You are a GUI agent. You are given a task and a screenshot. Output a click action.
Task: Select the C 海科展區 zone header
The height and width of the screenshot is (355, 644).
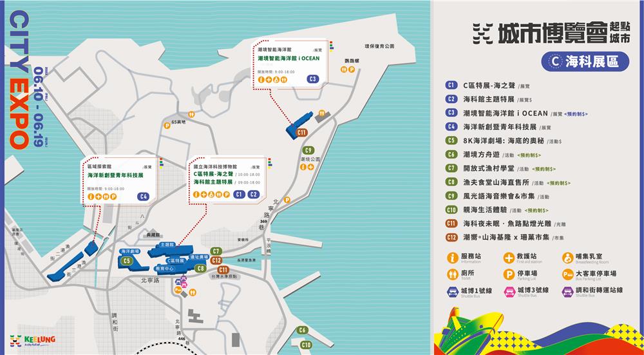tap(581, 62)
